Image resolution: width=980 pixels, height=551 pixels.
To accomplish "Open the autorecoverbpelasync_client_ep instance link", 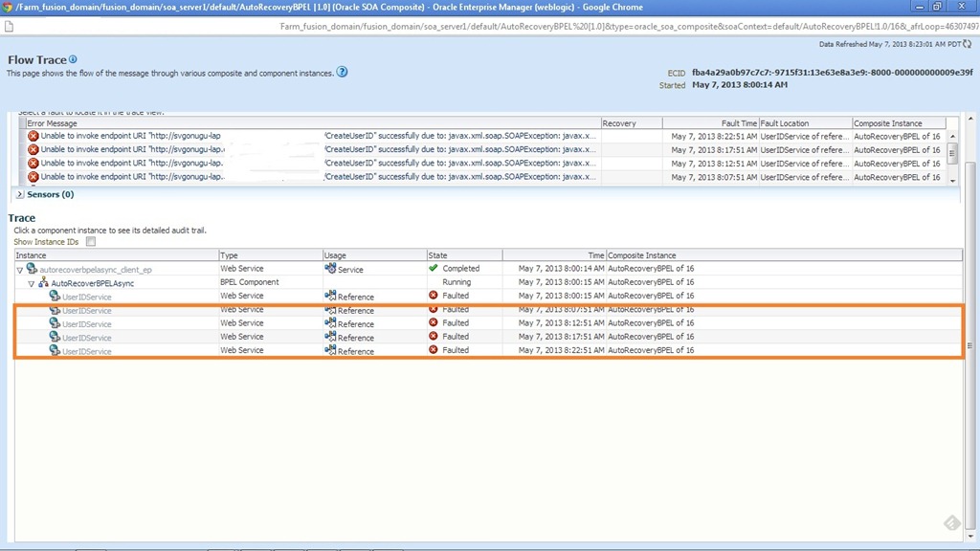I will 95,270.
